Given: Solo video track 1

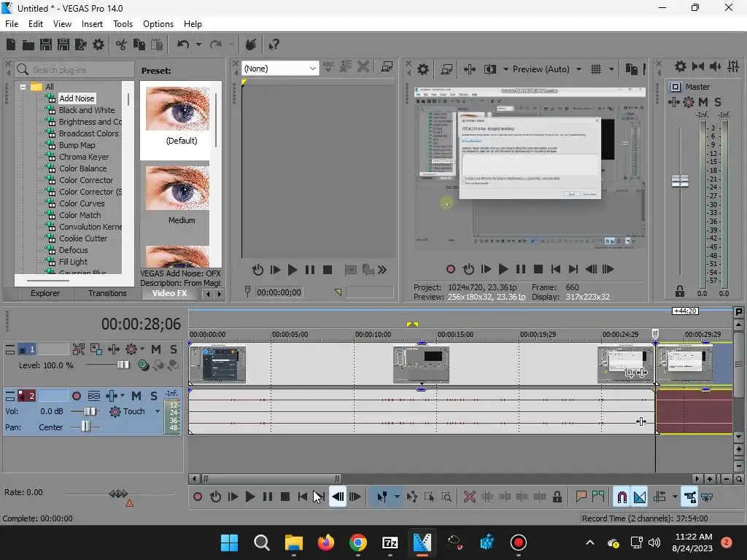Looking at the screenshot, I should click(174, 349).
